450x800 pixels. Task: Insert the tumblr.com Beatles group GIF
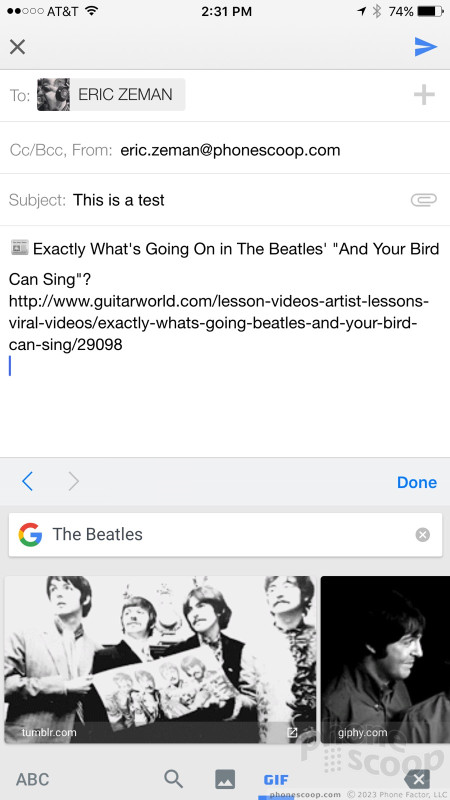160,659
